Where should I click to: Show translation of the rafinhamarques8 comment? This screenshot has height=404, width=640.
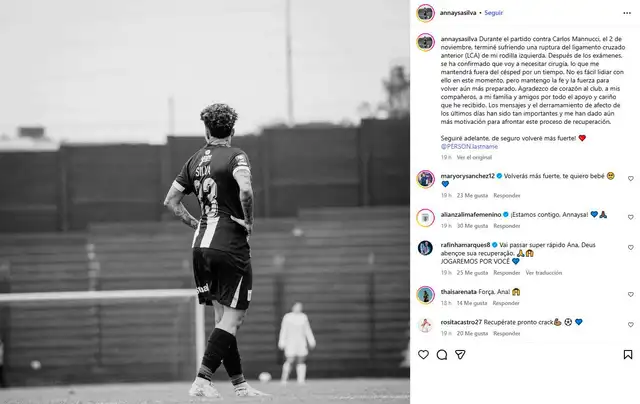[x=544, y=273]
